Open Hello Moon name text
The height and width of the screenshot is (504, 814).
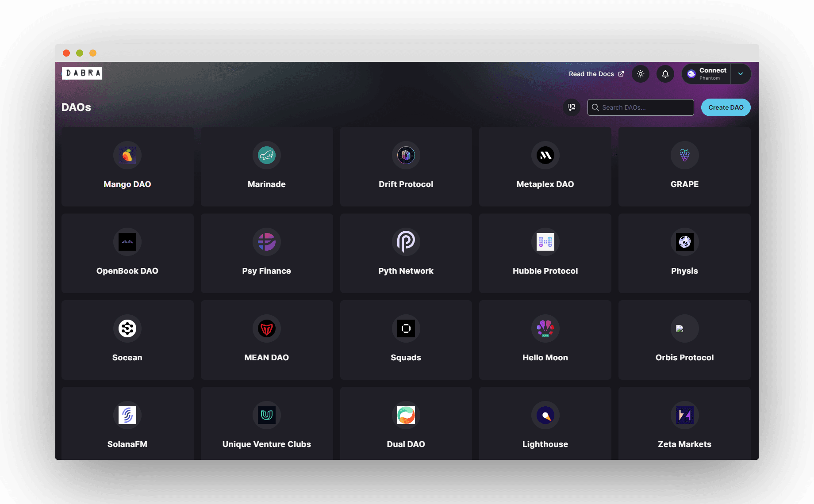point(545,358)
